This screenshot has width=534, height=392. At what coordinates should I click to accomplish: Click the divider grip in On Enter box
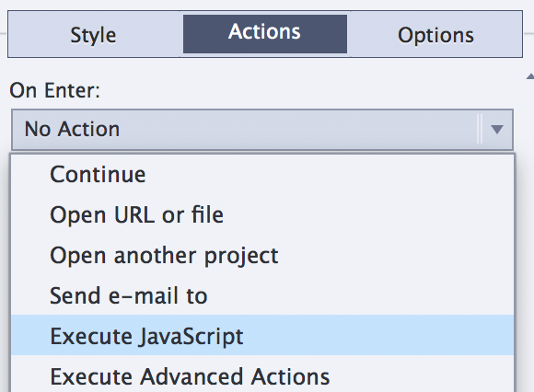(480, 130)
